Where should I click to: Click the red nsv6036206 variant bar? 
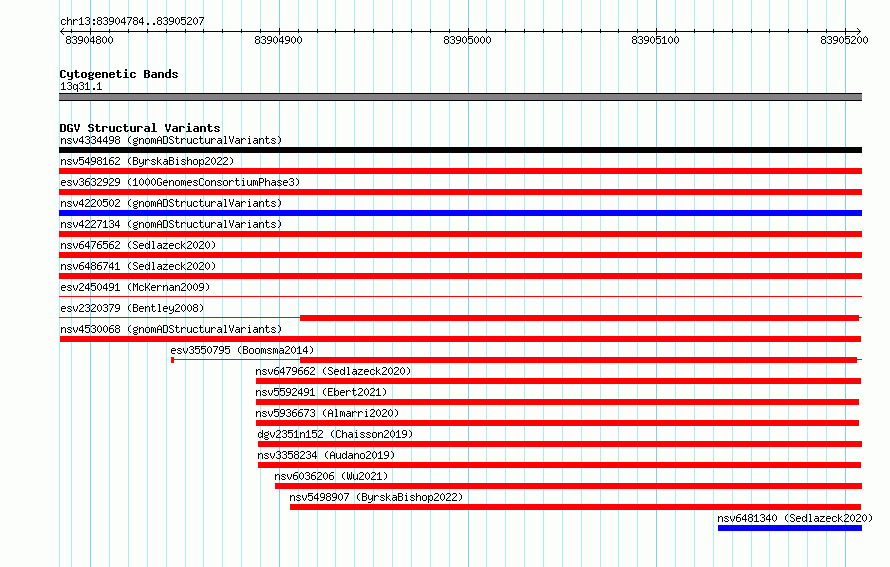(x=569, y=486)
